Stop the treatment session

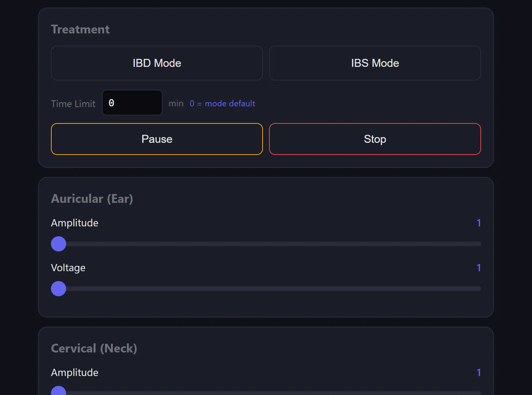[x=375, y=139]
